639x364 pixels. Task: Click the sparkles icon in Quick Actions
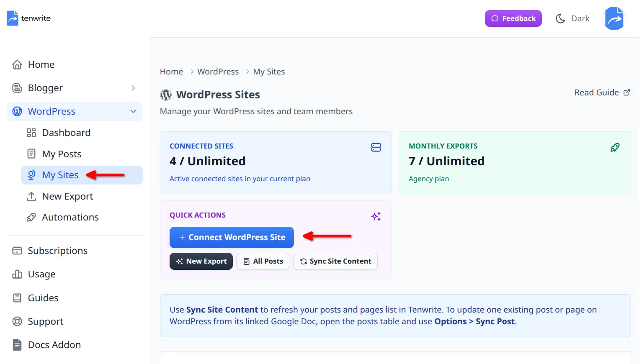click(376, 216)
